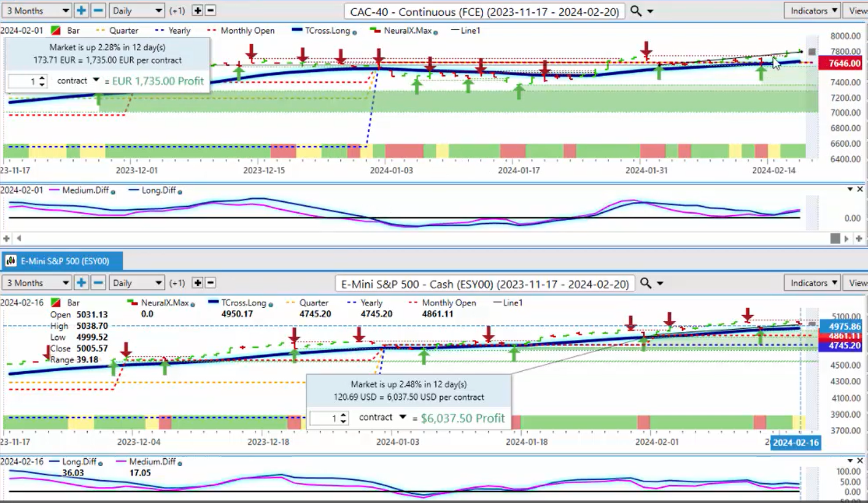Click View button in E-Mini toolbar
The height and width of the screenshot is (503, 868).
pos(856,283)
